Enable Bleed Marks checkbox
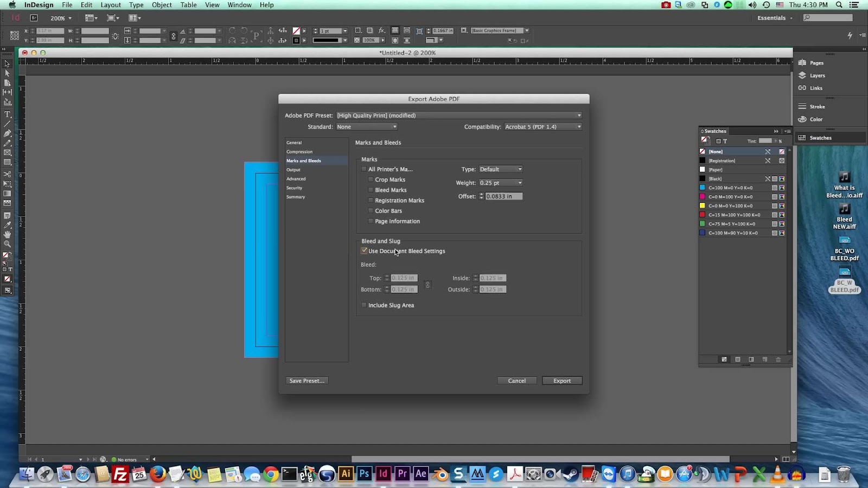868x488 pixels. 371,190
